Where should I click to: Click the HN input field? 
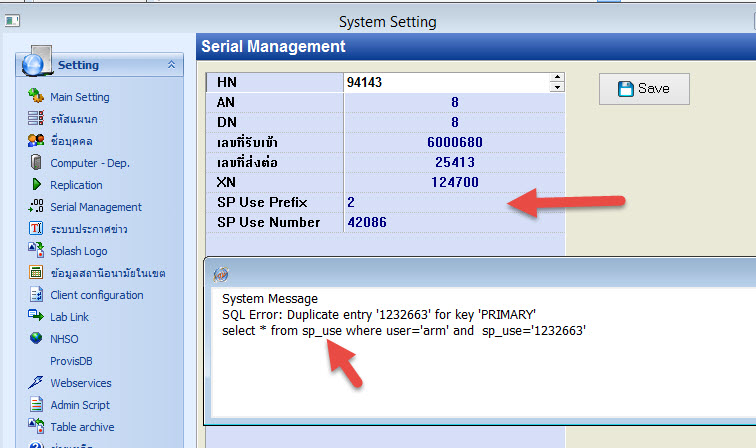point(445,82)
